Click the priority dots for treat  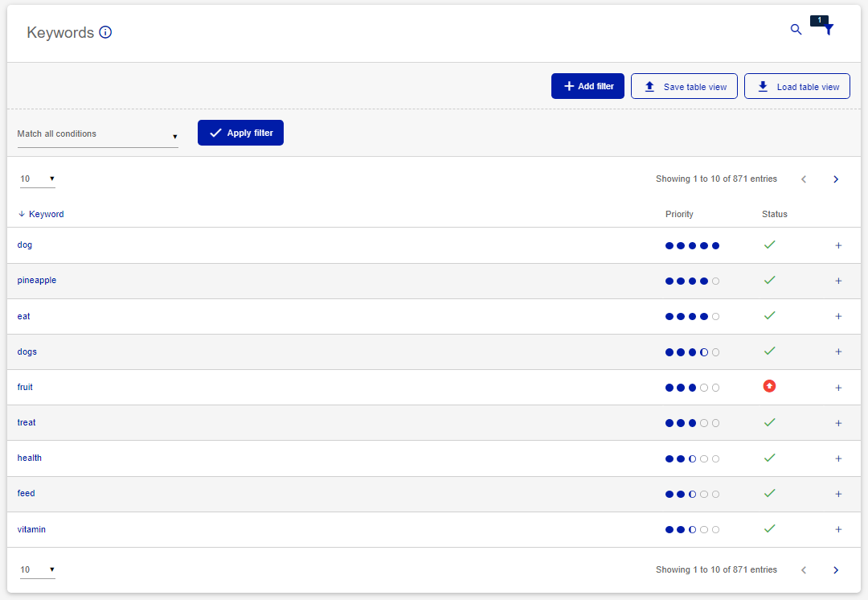(x=692, y=423)
